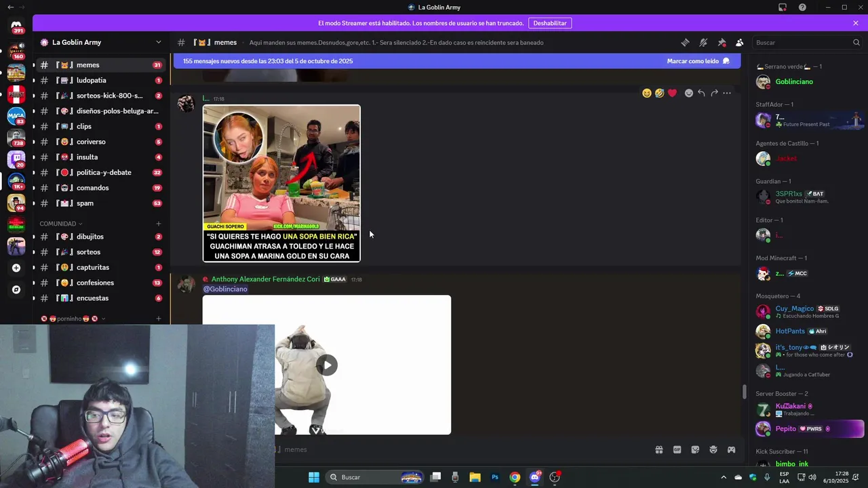Image resolution: width=868 pixels, height=488 pixels.
Task: React with the laughing face emoji
Action: tap(646, 93)
